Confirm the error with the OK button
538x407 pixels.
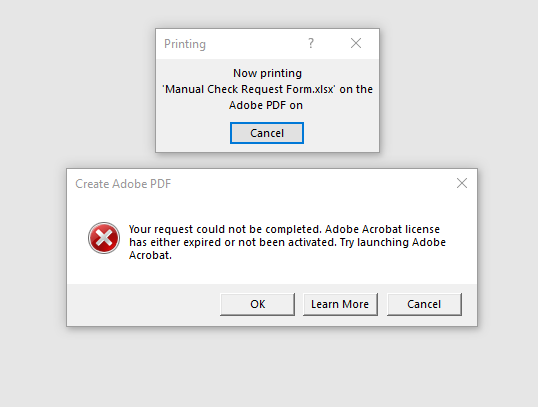click(x=257, y=304)
